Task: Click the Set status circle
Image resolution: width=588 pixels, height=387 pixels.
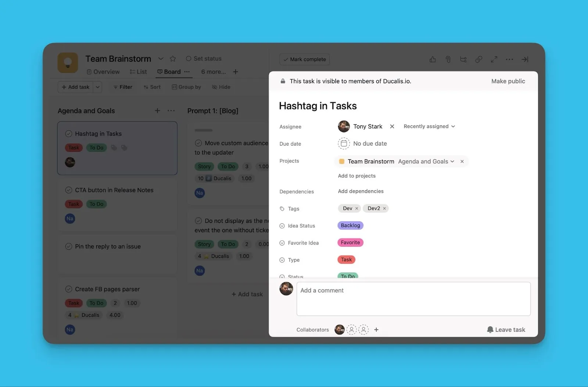Action: click(189, 58)
